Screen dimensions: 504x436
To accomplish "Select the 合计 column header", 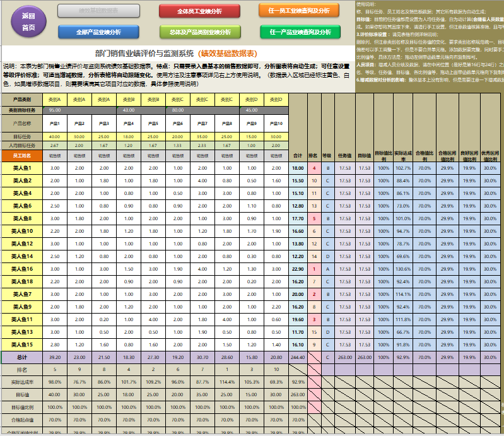I will pyautogui.click(x=298, y=156).
